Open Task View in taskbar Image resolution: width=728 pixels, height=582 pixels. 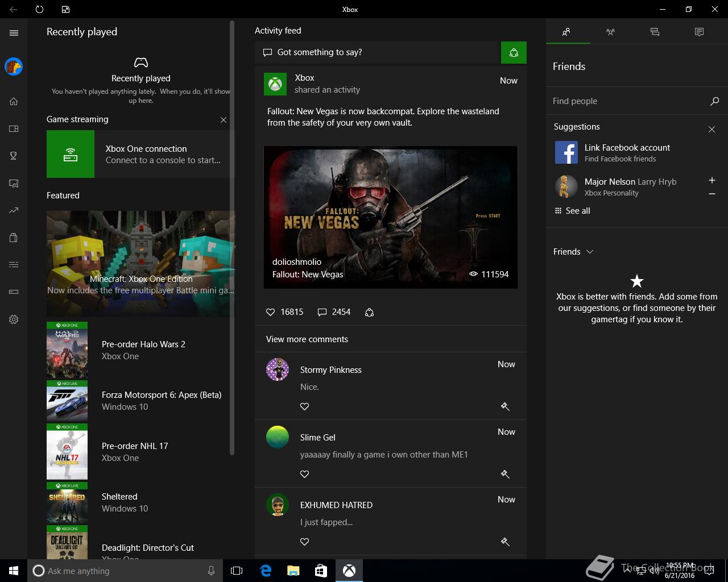[x=237, y=571]
